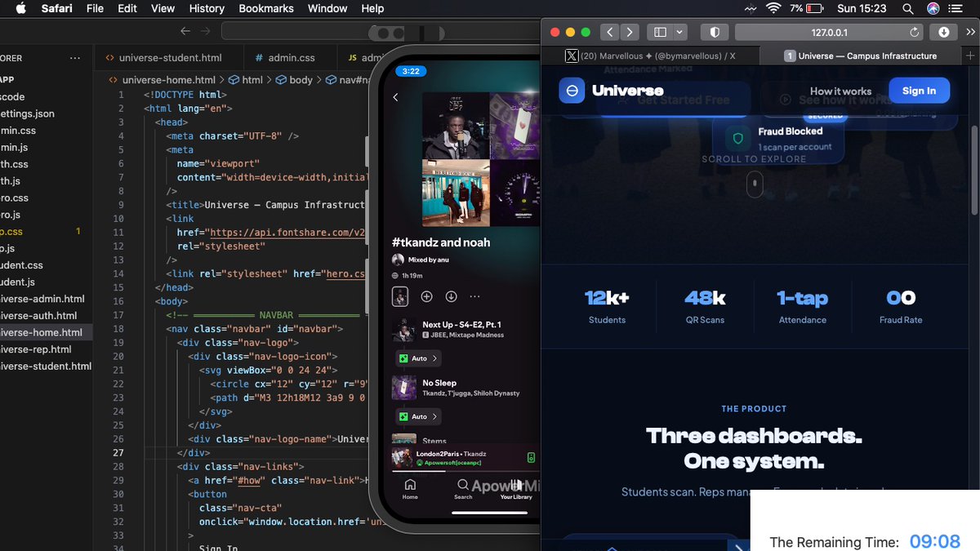Reload the 127.0.0.1 page

[x=915, y=32]
